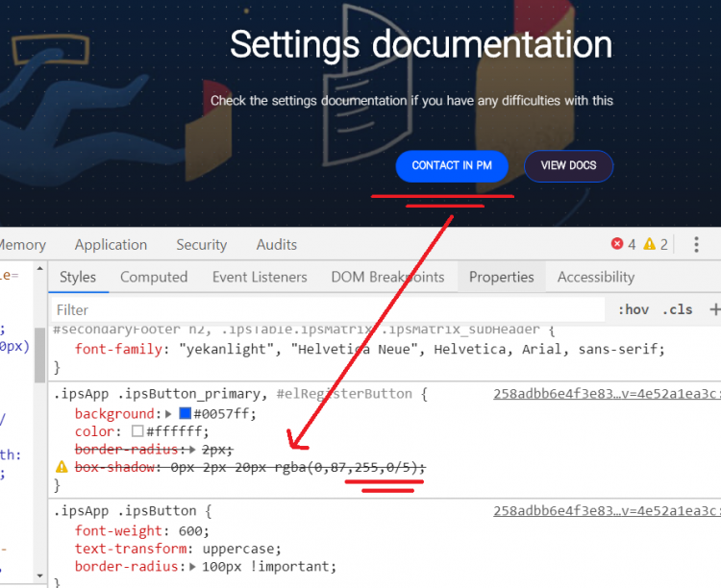Switch to the Computed tab
This screenshot has height=588, width=721.
(x=154, y=277)
